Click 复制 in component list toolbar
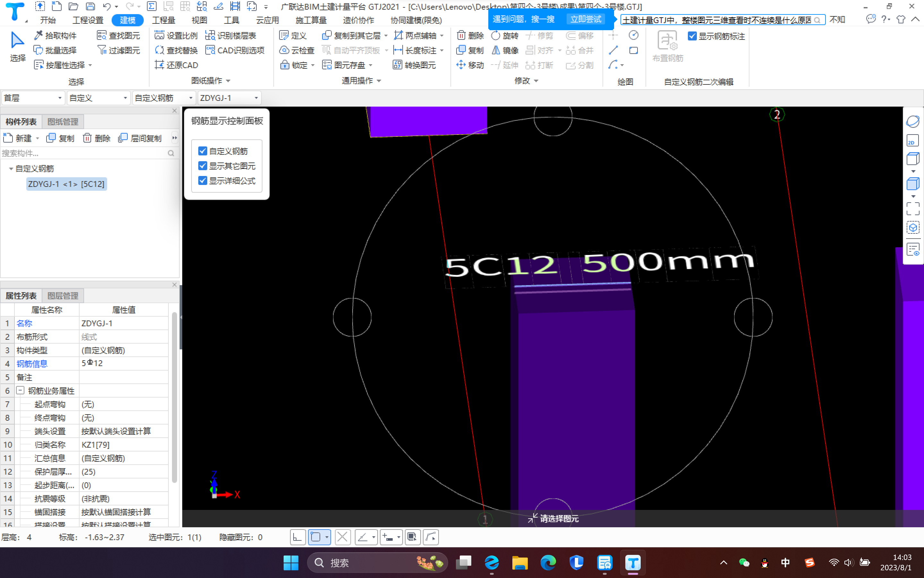The width and height of the screenshot is (924, 578). click(60, 138)
